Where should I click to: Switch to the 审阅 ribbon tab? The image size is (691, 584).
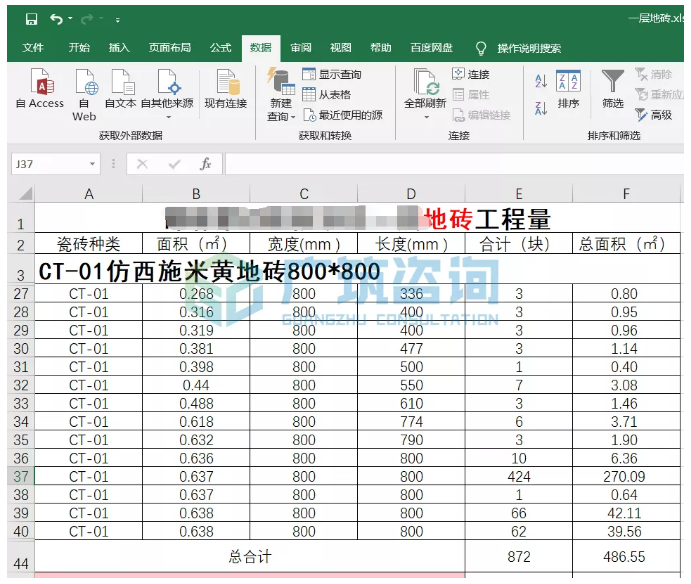click(x=301, y=48)
